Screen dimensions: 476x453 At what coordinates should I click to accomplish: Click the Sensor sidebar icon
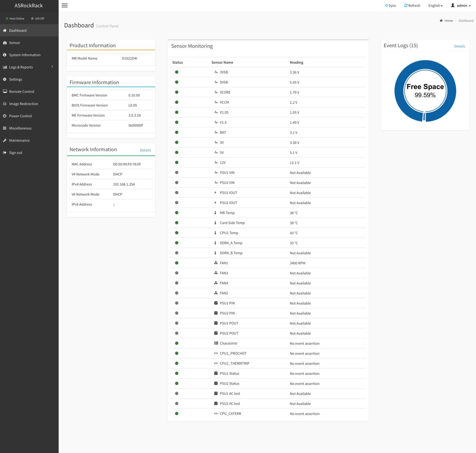(x=5, y=43)
